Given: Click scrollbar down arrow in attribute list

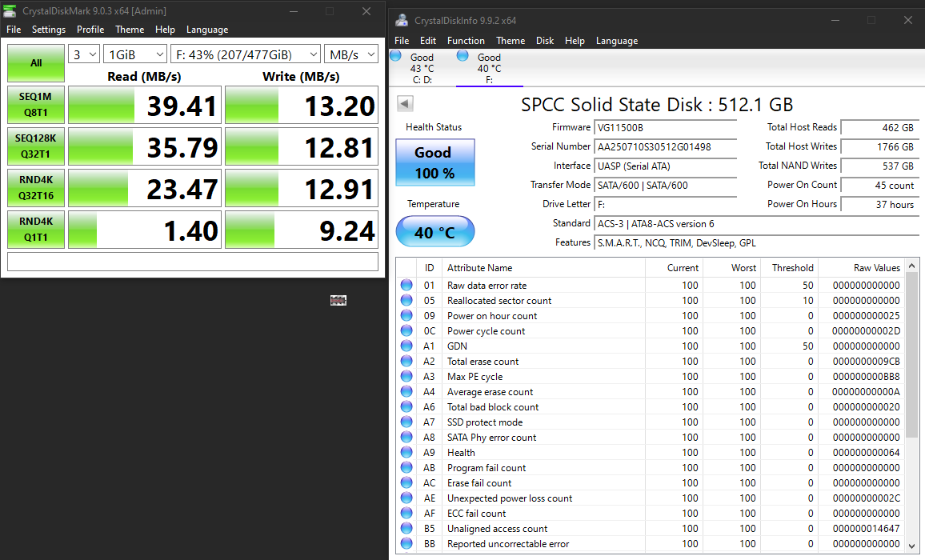Looking at the screenshot, I should pyautogui.click(x=911, y=546).
